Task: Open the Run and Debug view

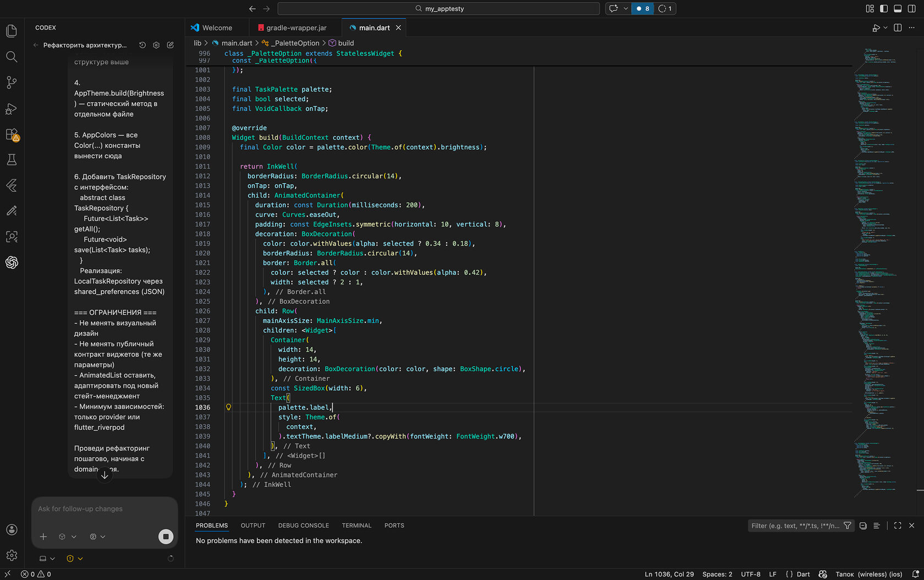Action: [x=12, y=108]
